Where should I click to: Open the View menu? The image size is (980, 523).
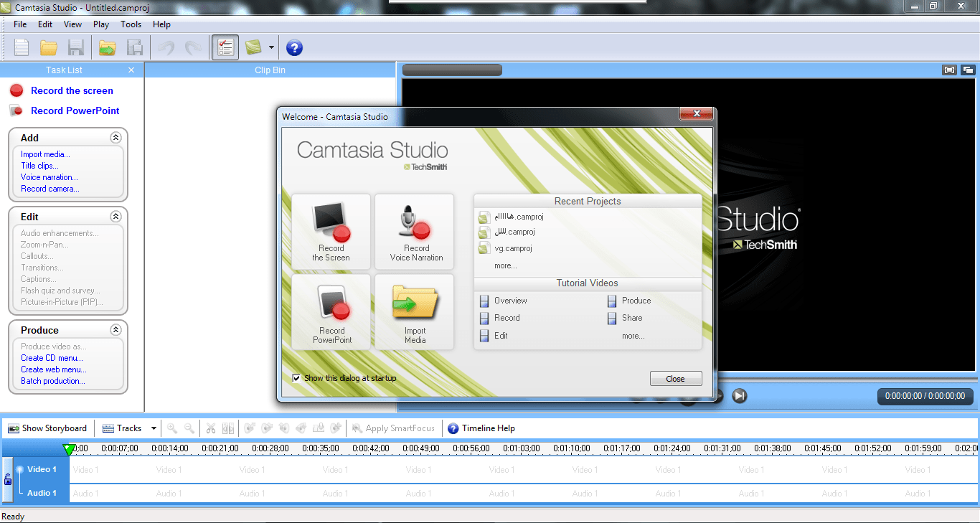coord(72,24)
